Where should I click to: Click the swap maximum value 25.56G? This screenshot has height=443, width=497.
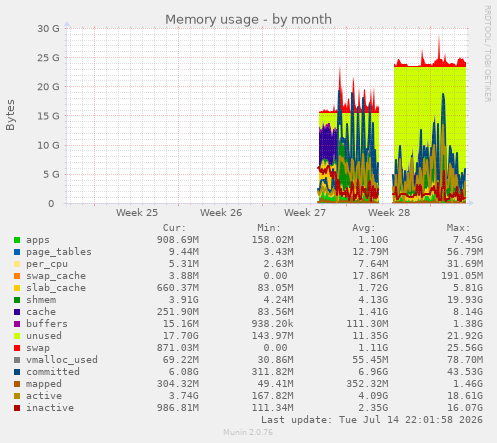pyautogui.click(x=465, y=348)
